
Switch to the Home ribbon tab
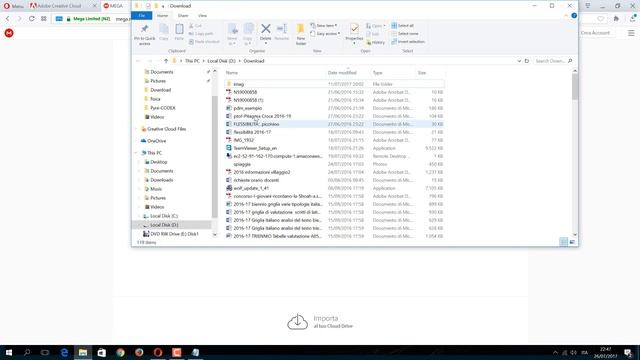pos(162,16)
